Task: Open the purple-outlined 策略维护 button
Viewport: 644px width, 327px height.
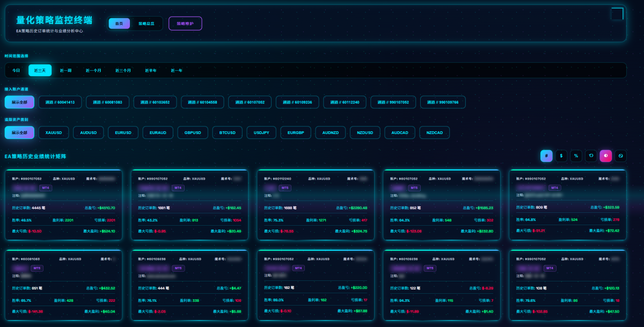Action: click(185, 23)
